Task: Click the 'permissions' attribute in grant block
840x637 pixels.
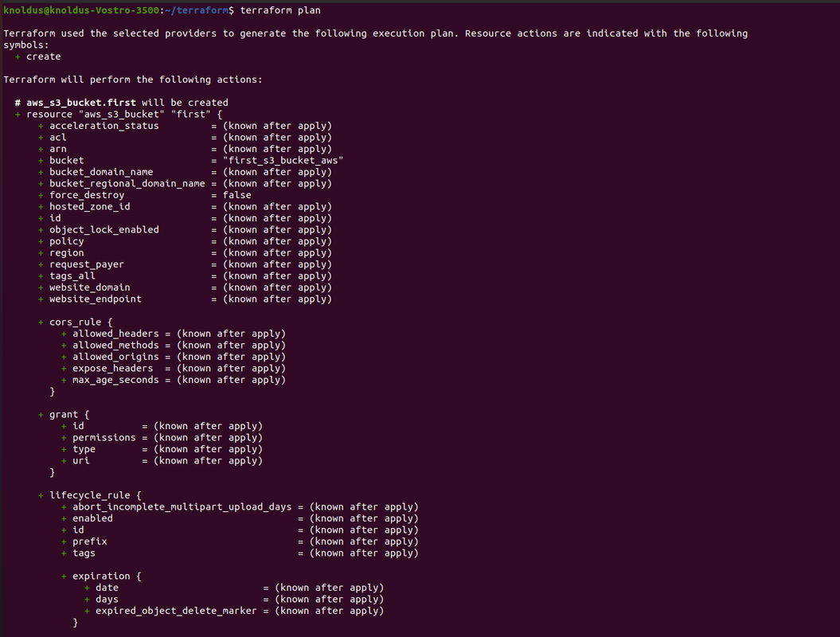Action: (x=104, y=438)
